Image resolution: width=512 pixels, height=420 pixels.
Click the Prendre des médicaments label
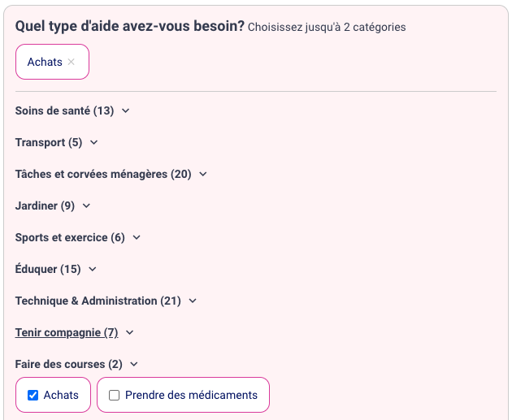click(x=191, y=396)
